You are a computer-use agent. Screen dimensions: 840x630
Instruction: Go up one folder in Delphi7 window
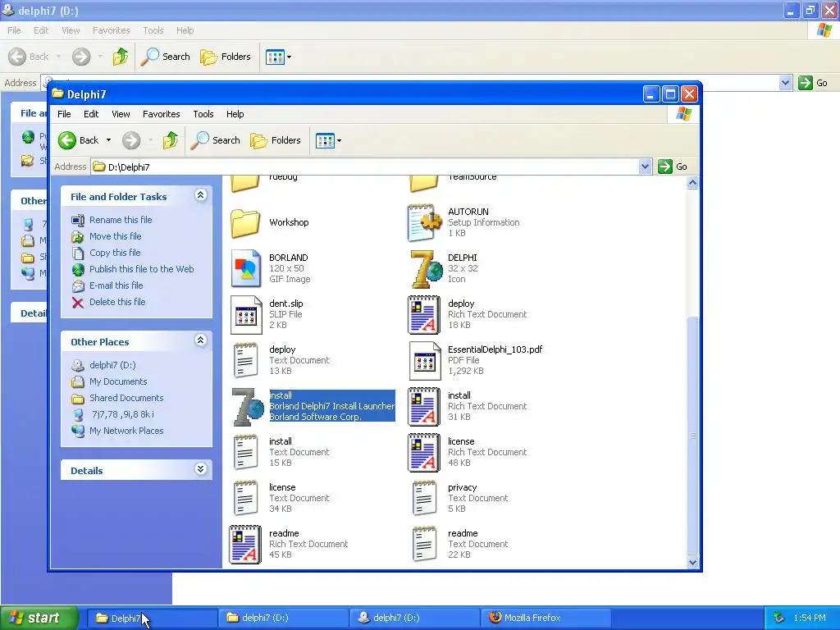tap(171, 140)
